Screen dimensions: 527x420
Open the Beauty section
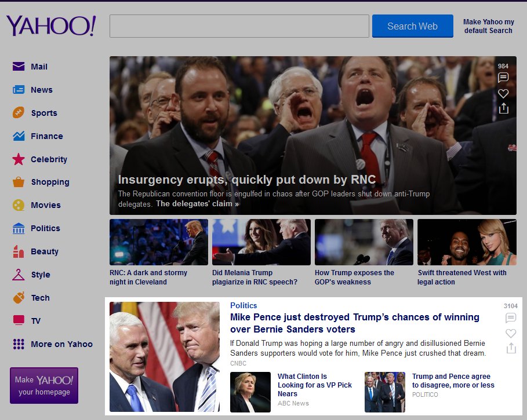45,251
